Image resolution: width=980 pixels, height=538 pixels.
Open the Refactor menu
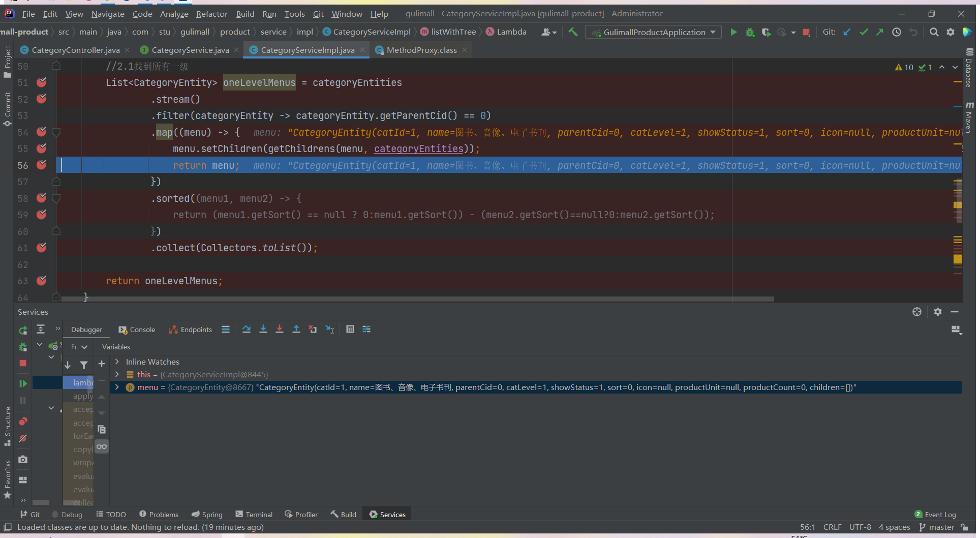tap(211, 14)
